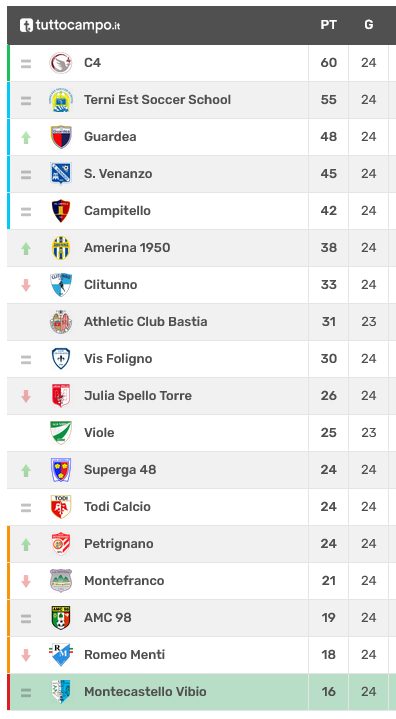
Task: Click Viole team name
Action: (99, 432)
